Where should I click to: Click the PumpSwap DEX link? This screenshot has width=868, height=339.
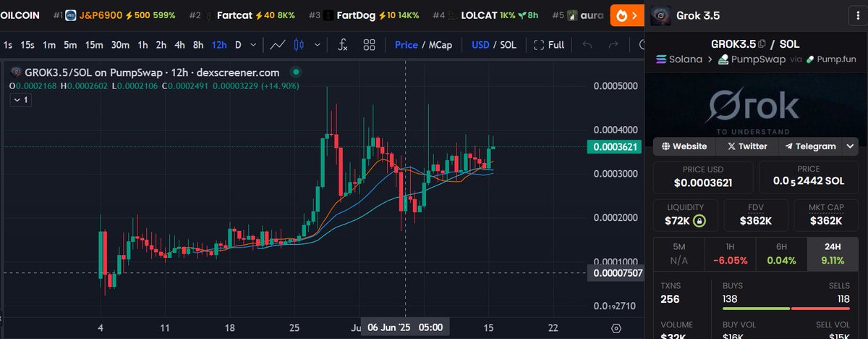coord(752,60)
